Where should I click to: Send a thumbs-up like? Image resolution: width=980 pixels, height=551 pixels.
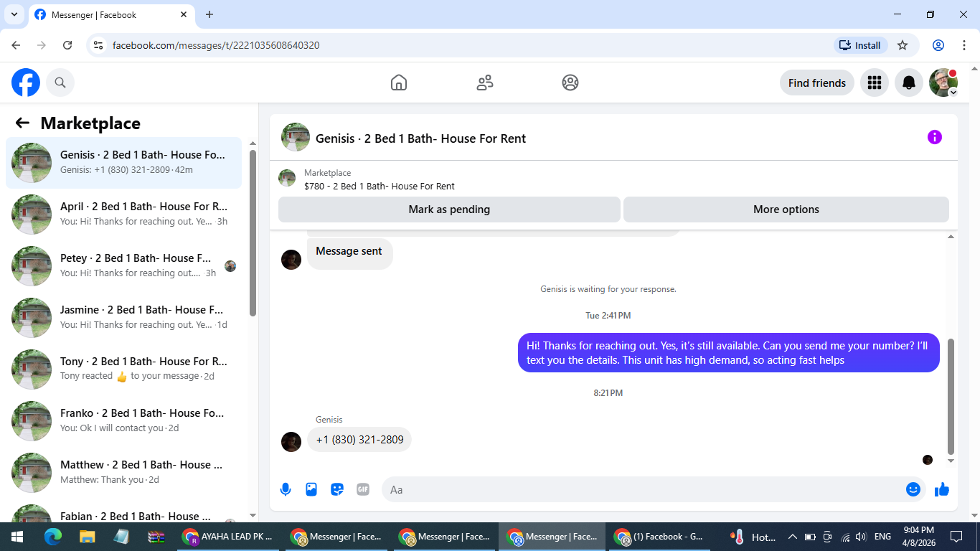tap(942, 489)
